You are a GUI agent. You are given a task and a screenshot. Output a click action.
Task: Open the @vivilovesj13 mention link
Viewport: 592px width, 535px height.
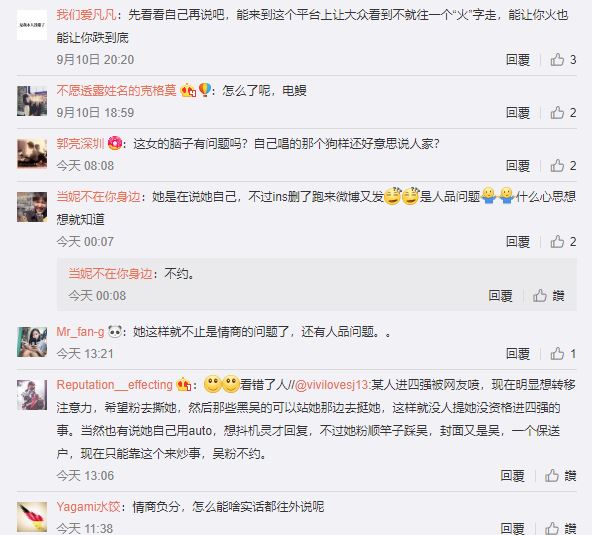[331, 385]
